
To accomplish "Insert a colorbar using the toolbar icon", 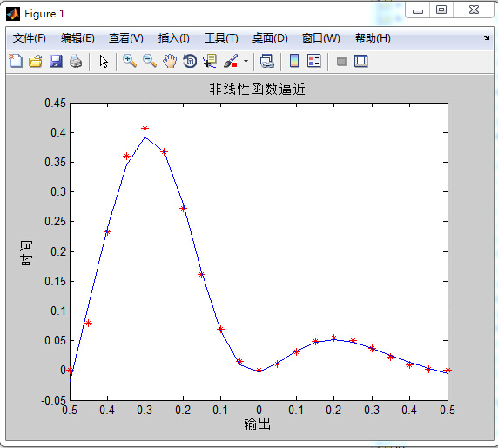I will point(294,61).
